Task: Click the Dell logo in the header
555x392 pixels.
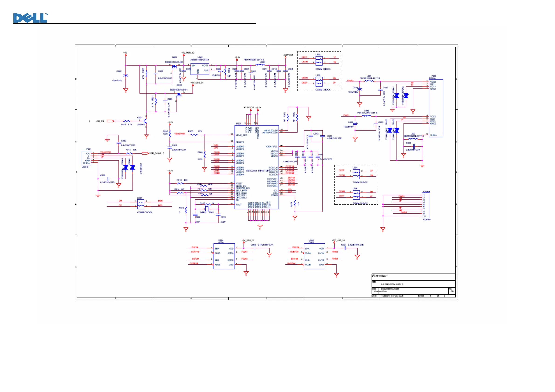Action: point(30,18)
